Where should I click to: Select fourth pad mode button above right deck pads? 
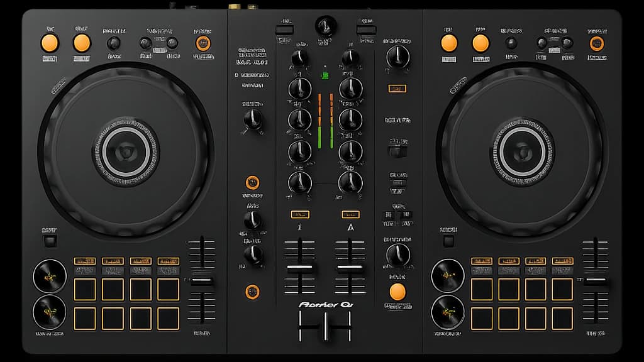tap(562, 261)
